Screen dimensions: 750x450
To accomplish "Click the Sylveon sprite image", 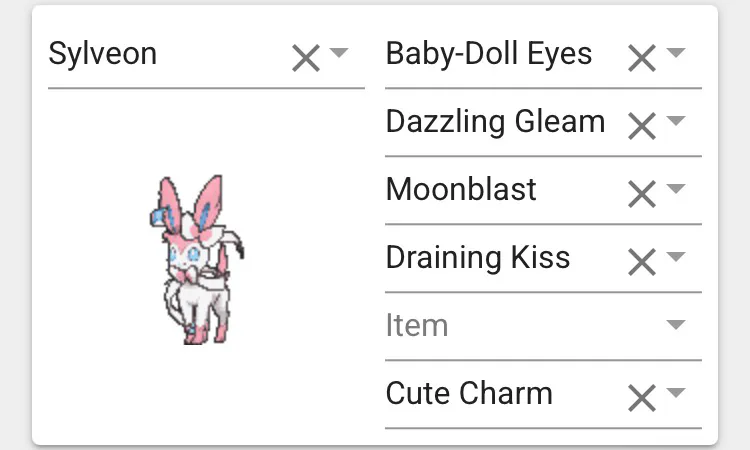I will 201,260.
